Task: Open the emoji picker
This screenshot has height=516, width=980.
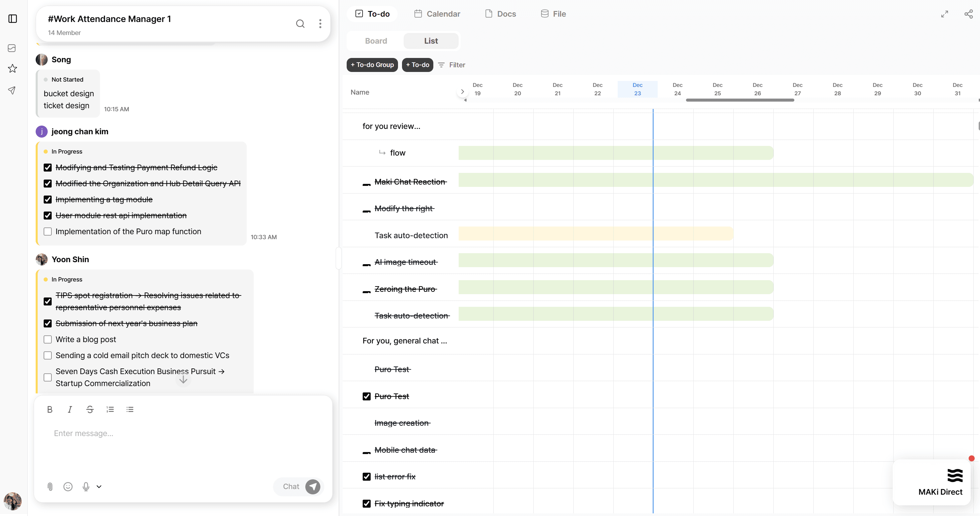Action: coord(68,487)
